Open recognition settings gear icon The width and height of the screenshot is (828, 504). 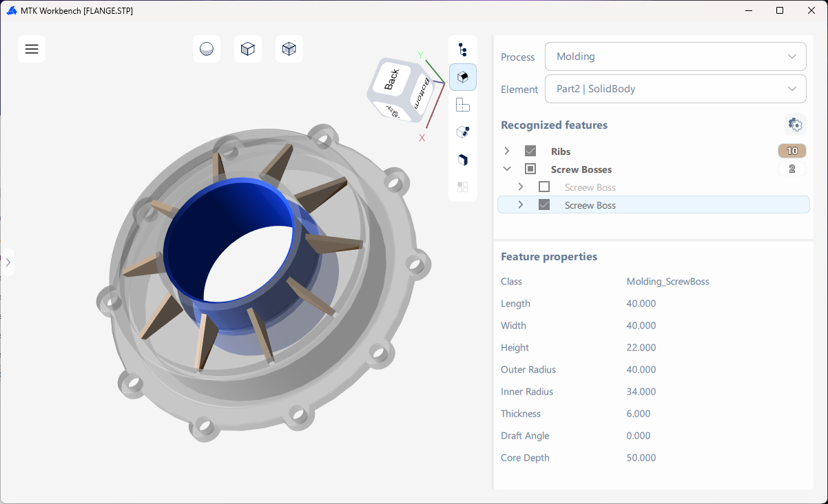(x=796, y=125)
